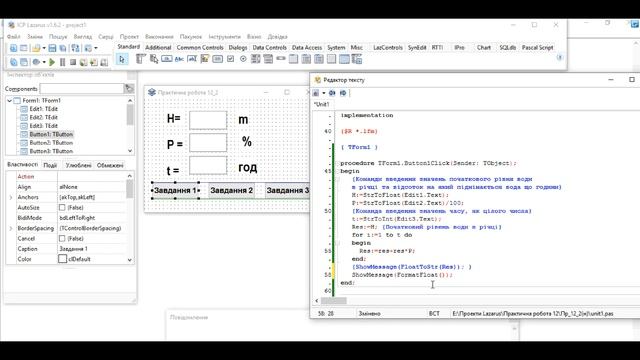640x360 pixels.
Task: Select the TToggleBox component icon
Action: 218,59
